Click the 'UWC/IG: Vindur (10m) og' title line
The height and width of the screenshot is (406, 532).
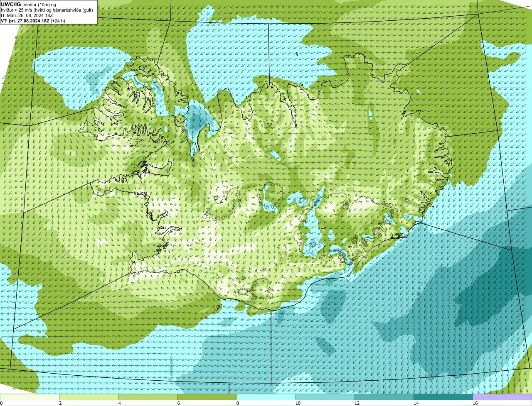(29, 4)
